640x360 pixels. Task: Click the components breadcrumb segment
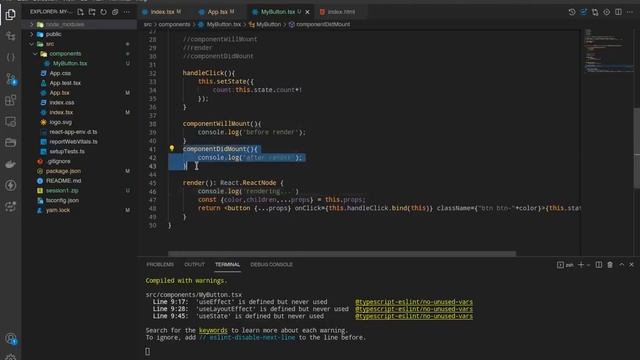pos(174,24)
